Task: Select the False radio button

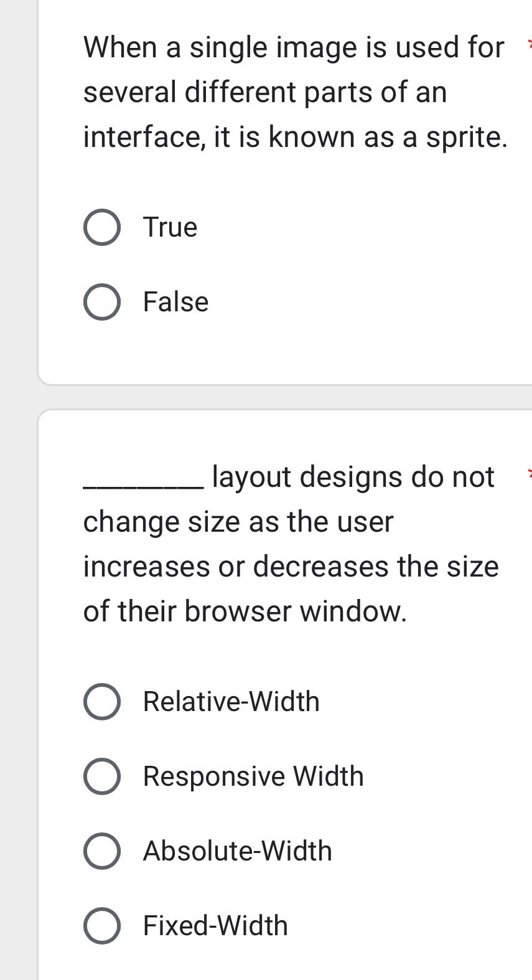Action: coord(102,302)
